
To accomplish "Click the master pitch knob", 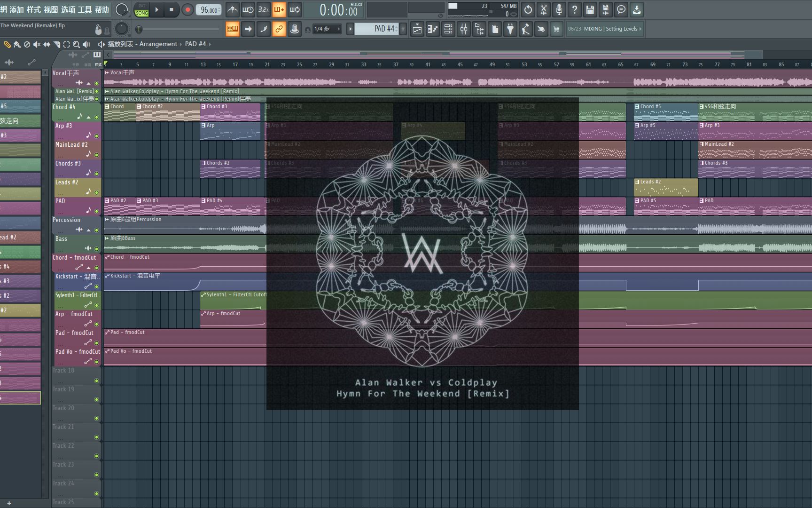I will coord(122,29).
